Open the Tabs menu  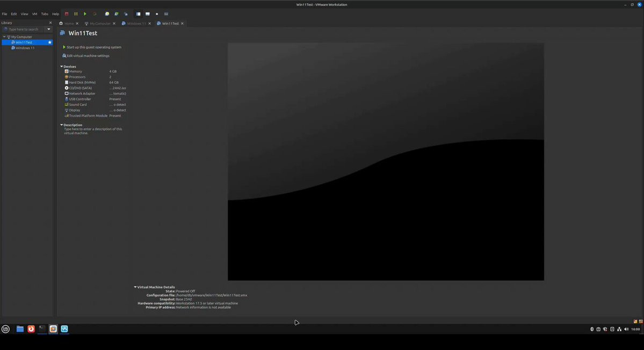pos(45,14)
